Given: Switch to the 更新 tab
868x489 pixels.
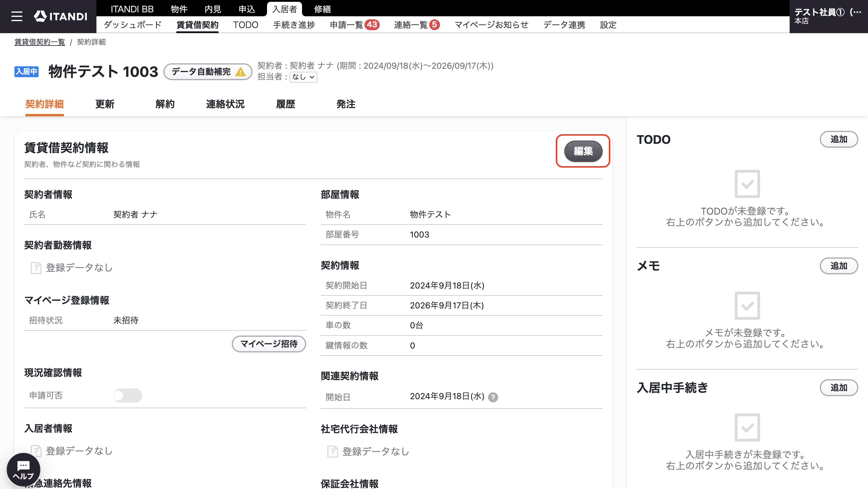Looking at the screenshot, I should [x=105, y=104].
